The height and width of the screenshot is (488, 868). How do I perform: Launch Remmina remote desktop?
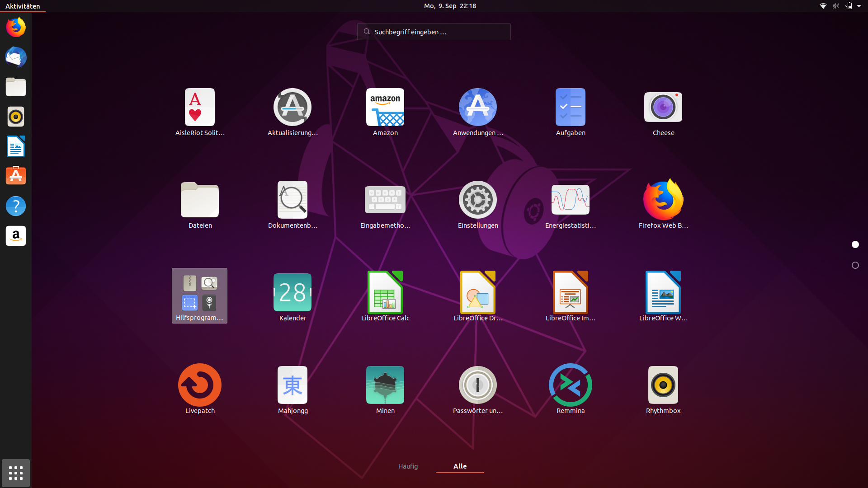pyautogui.click(x=571, y=390)
